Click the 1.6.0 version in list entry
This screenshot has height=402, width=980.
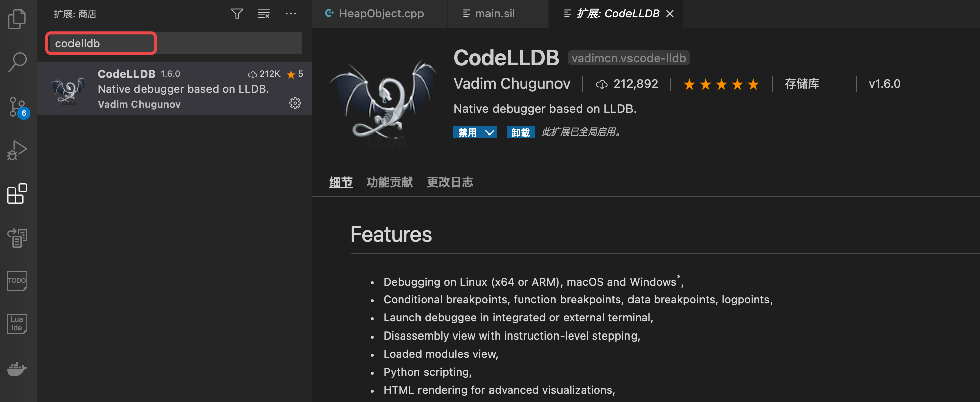coord(170,74)
